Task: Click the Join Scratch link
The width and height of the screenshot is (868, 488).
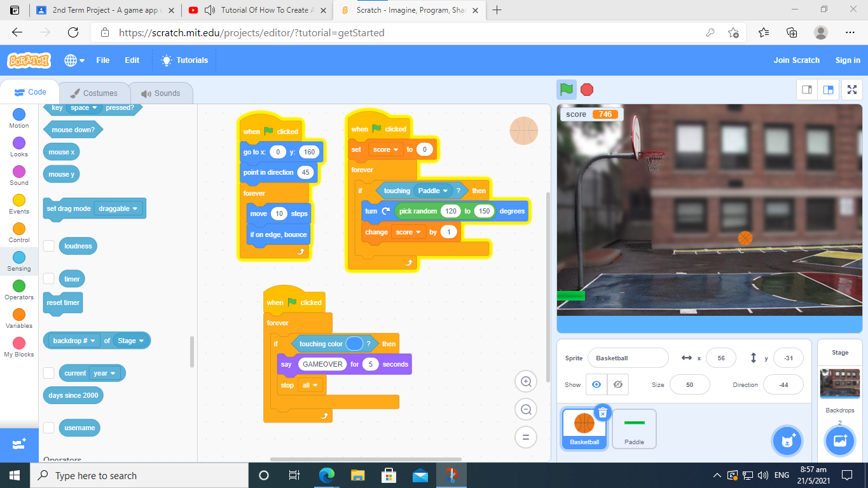Action: tap(796, 60)
